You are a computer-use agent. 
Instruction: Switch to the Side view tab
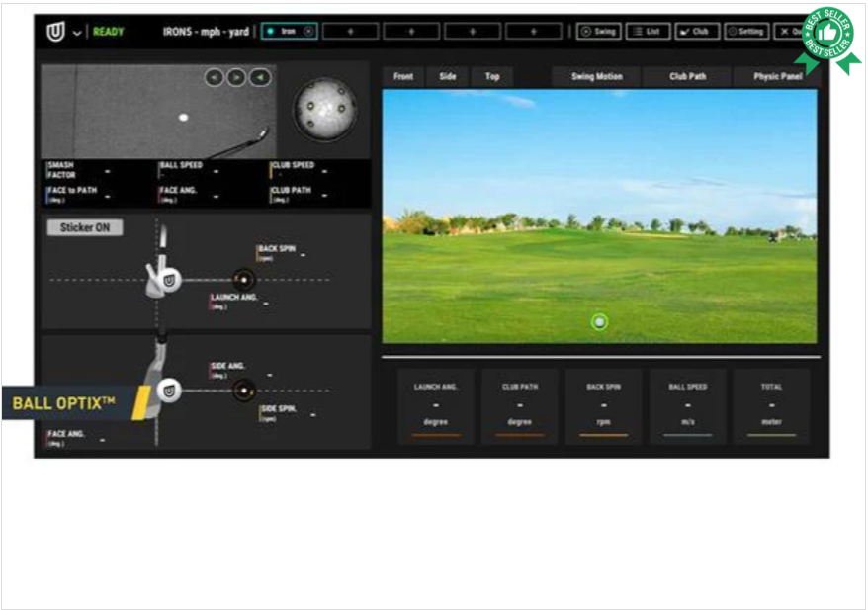pyautogui.click(x=447, y=76)
